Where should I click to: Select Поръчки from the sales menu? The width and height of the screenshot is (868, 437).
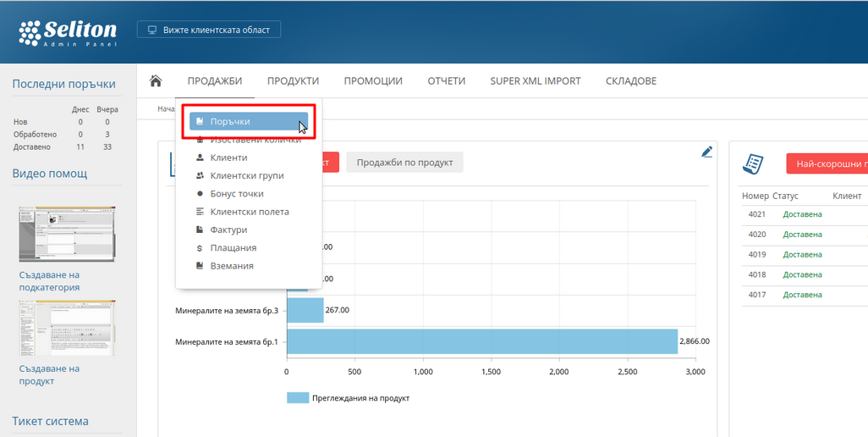tap(230, 122)
